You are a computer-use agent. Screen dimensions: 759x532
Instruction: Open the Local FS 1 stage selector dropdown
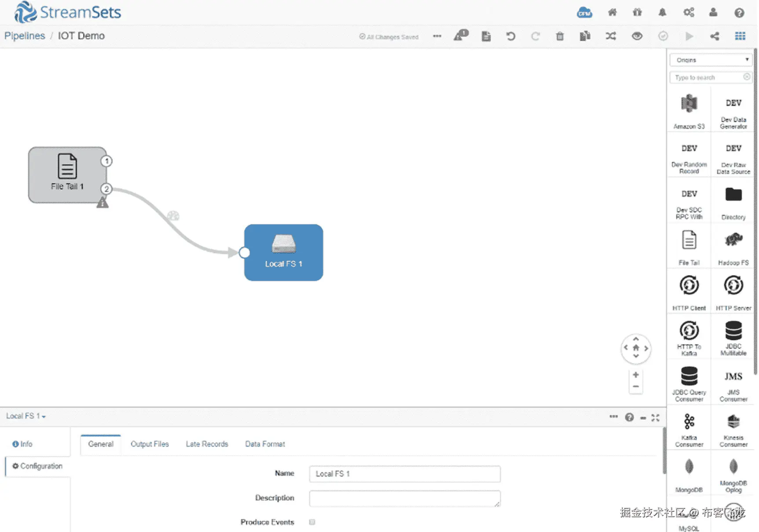(26, 416)
